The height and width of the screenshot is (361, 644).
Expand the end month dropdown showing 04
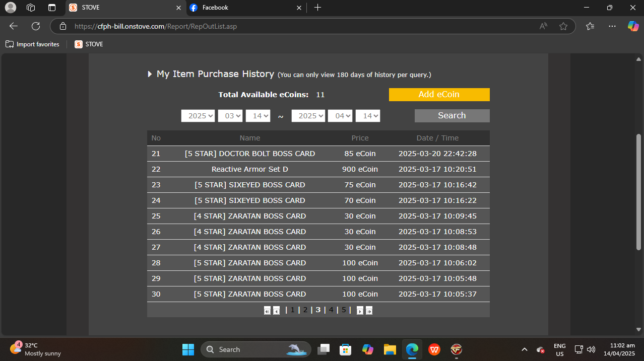340,116
